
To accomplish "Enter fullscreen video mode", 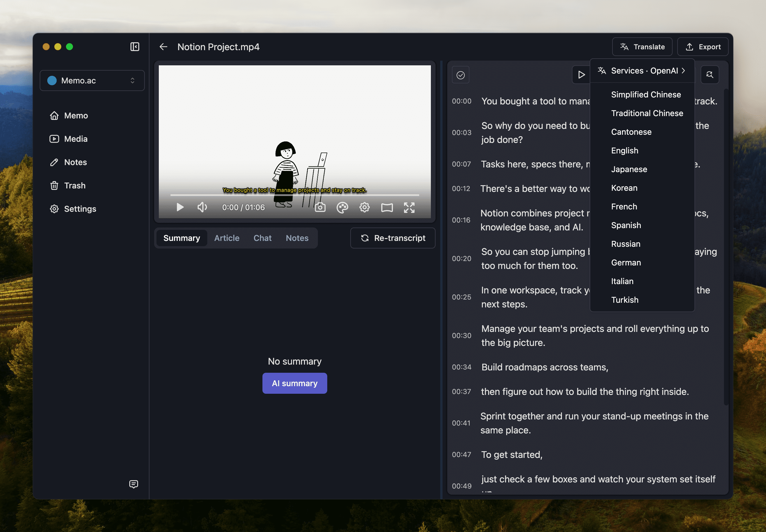I will click(409, 207).
